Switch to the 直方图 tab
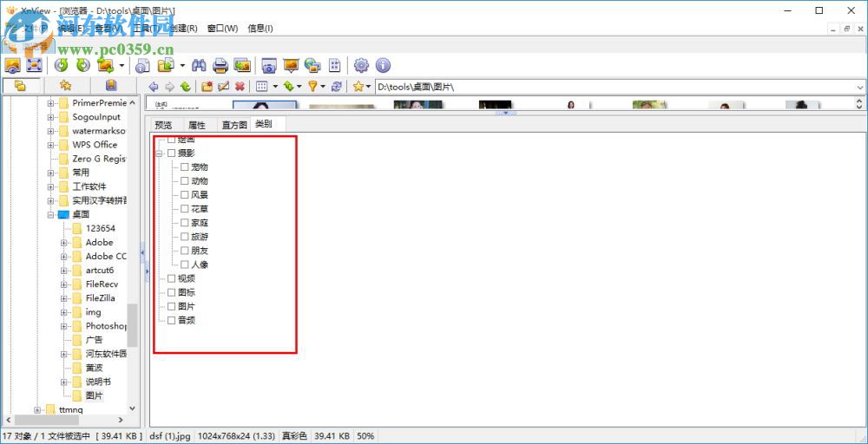 pos(234,125)
